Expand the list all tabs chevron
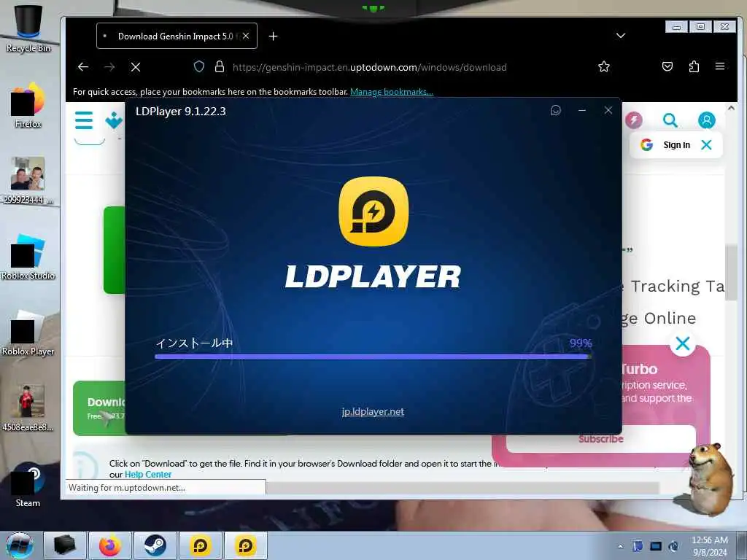Screen dimensions: 747x560 pyautogui.click(x=621, y=36)
